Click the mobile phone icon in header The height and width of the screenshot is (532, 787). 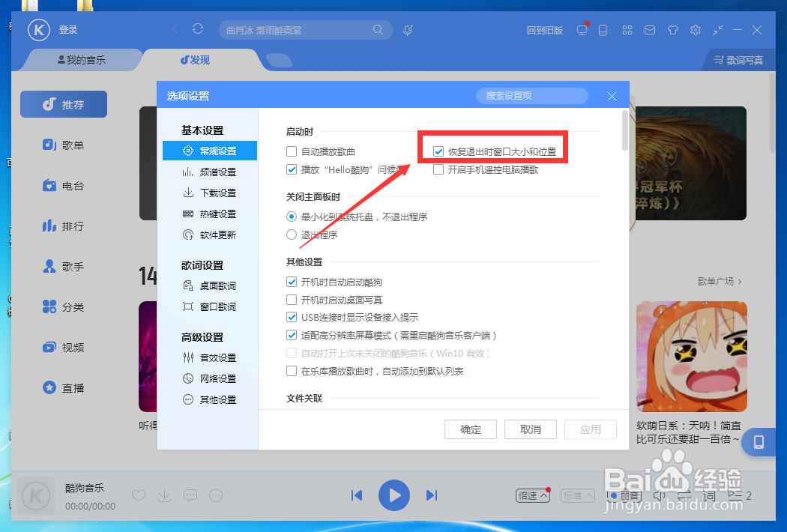click(603, 30)
